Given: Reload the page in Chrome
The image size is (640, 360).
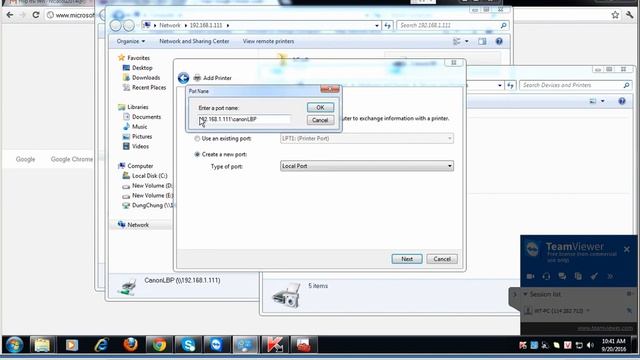Looking at the screenshot, I should [x=36, y=15].
